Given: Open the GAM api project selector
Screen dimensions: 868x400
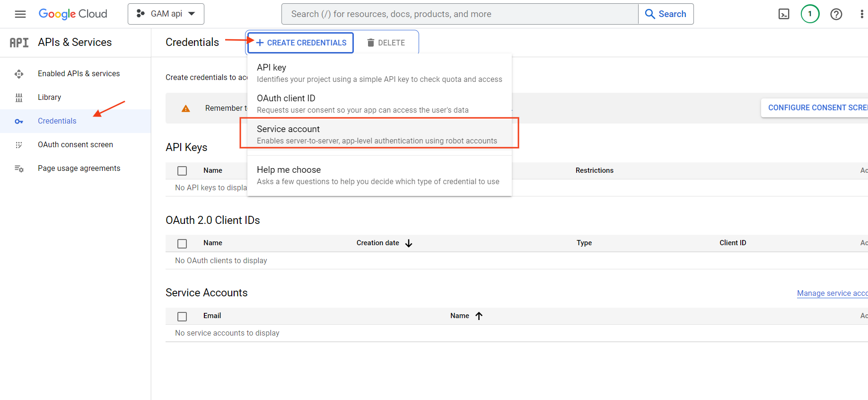Looking at the screenshot, I should (166, 14).
